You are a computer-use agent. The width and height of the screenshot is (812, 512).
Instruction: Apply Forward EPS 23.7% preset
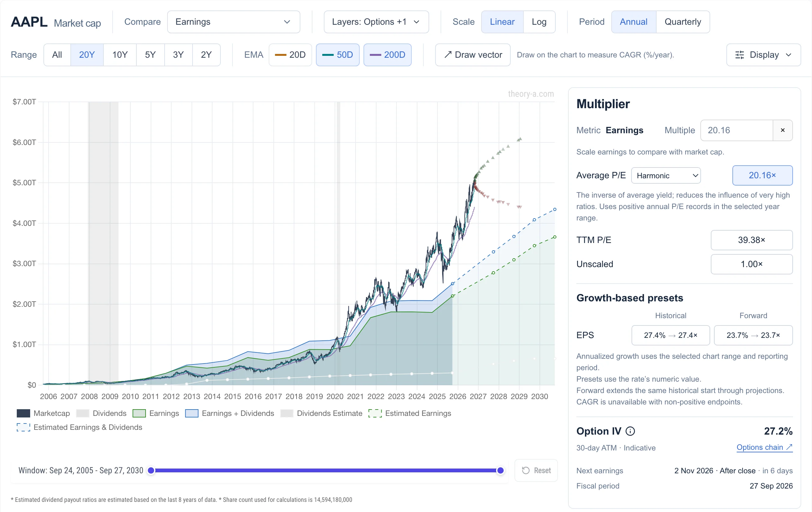pos(753,335)
